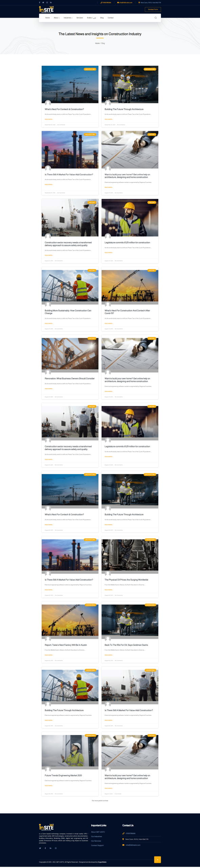This screenshot has width=200, height=868.
Task: Click category tag on Tesla's Next Factory thumbnail
Action: coord(90,605)
